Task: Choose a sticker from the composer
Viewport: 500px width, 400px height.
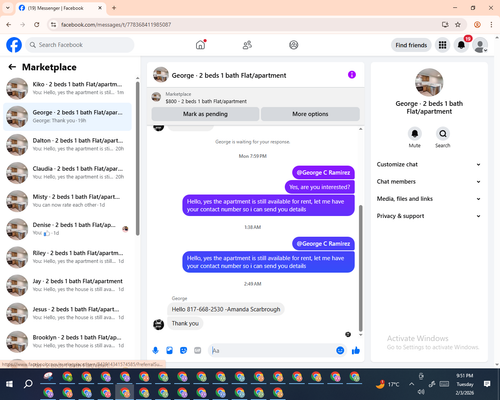Action: (x=183, y=350)
